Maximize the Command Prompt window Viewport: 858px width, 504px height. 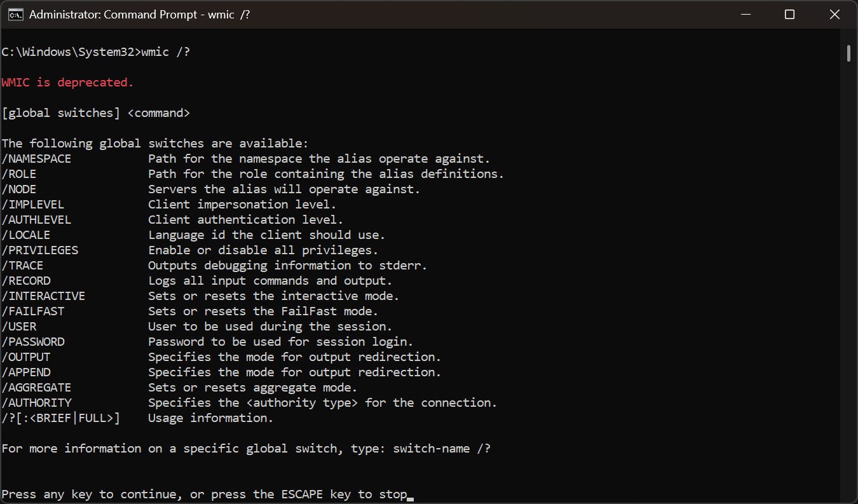pos(789,15)
